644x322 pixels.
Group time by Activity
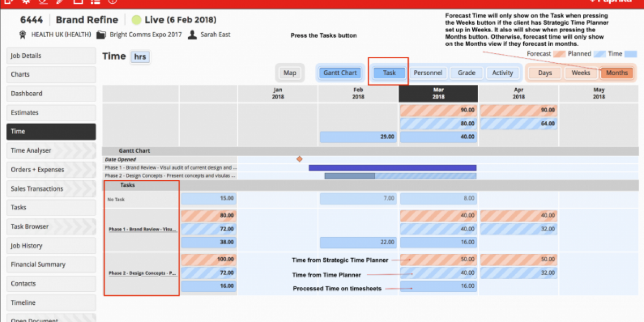pyautogui.click(x=502, y=73)
